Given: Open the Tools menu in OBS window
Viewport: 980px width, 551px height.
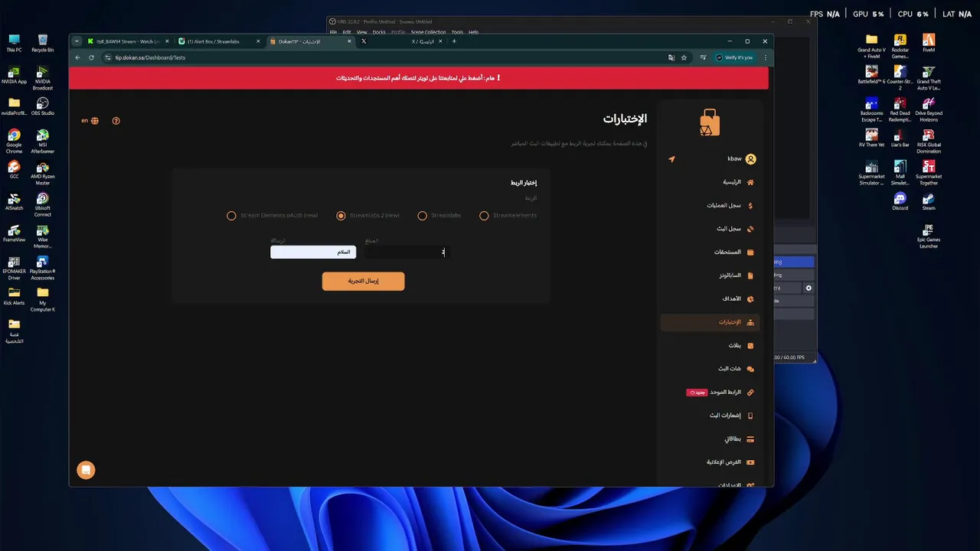Looking at the screenshot, I should [457, 32].
